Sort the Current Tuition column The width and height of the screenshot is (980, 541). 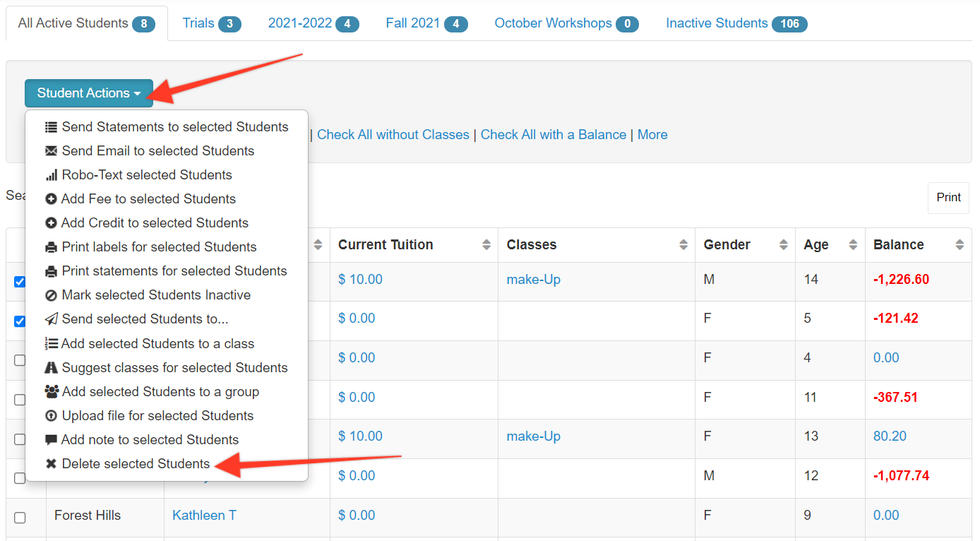(x=486, y=245)
